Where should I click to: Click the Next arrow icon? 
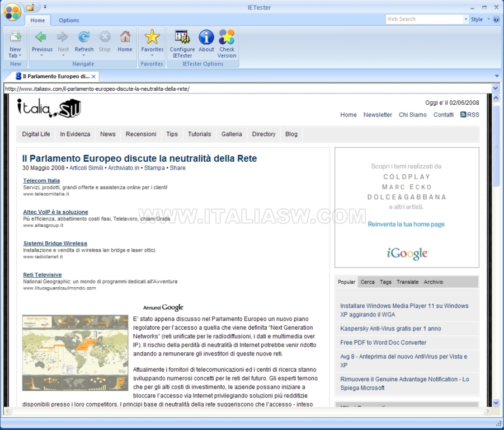(x=63, y=37)
